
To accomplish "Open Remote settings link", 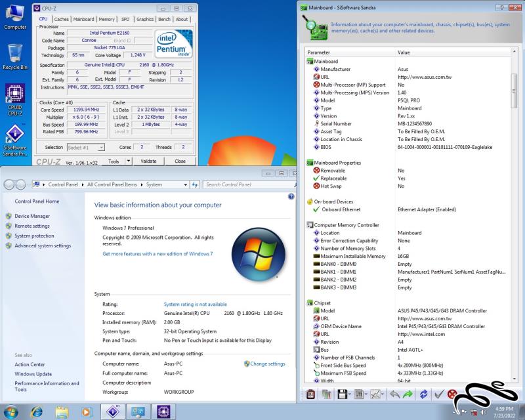I will point(32,226).
